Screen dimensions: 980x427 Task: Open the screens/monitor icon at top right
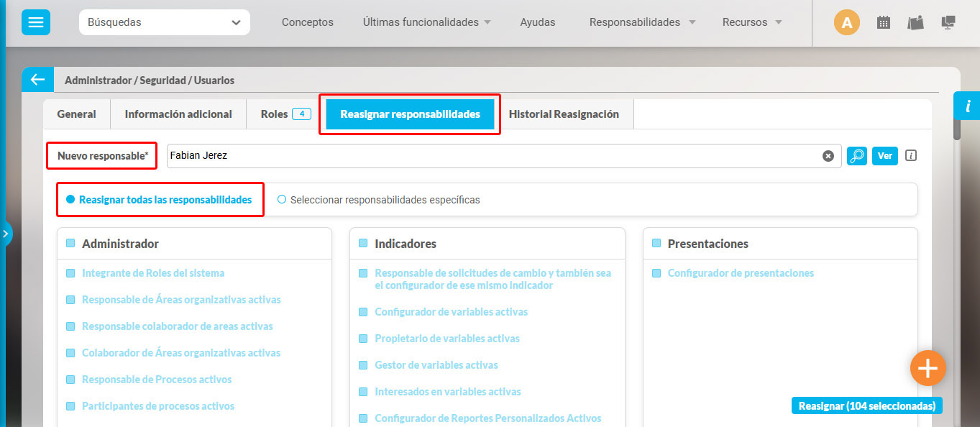(948, 22)
